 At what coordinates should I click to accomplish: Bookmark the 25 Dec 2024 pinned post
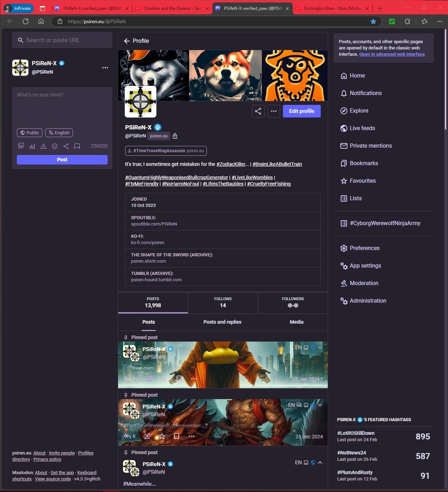(x=177, y=436)
